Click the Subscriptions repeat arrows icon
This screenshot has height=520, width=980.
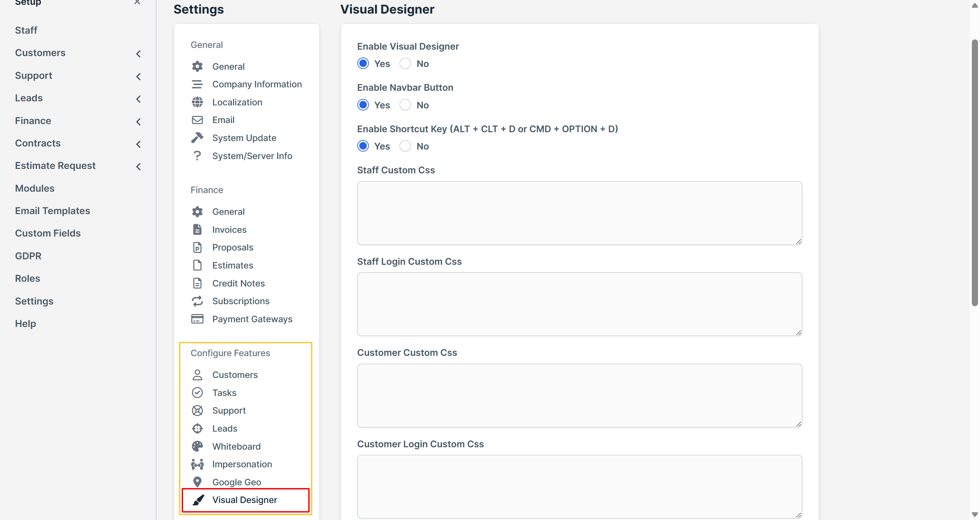(x=197, y=301)
